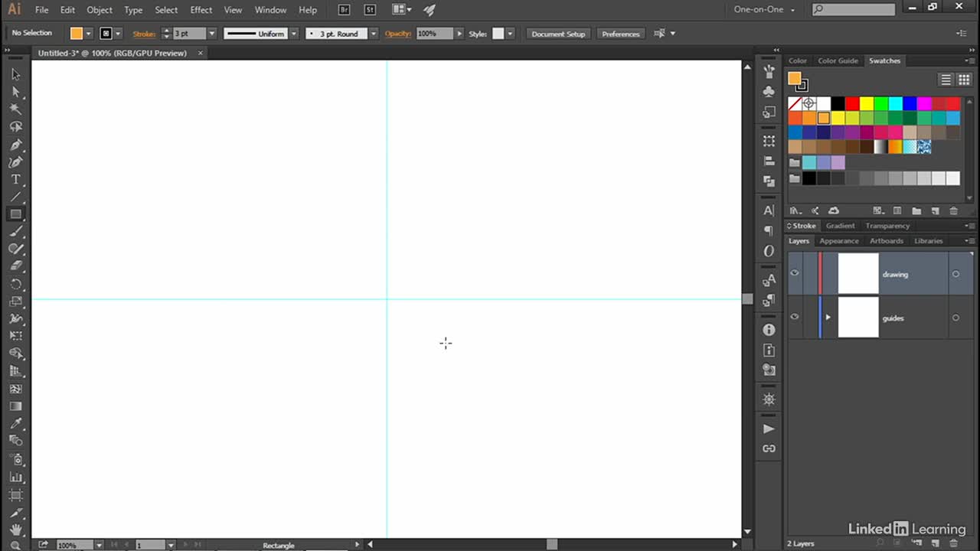Open the One-on-One workspace switcher

tap(764, 10)
